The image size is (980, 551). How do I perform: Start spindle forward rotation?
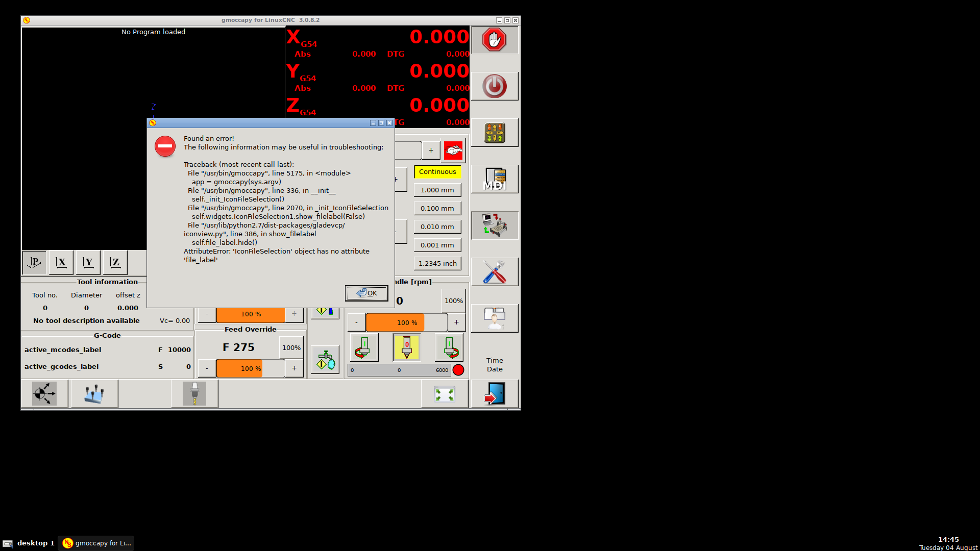(x=449, y=347)
